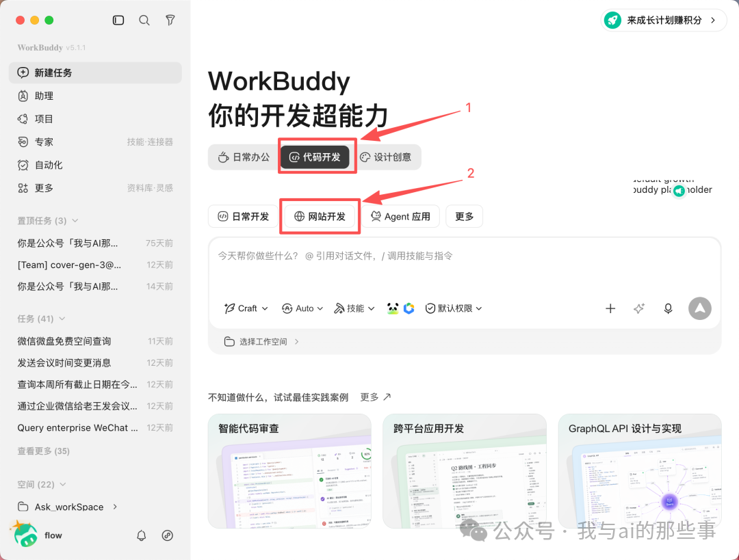
Task: Click the flow user avatar
Action: pos(25,535)
